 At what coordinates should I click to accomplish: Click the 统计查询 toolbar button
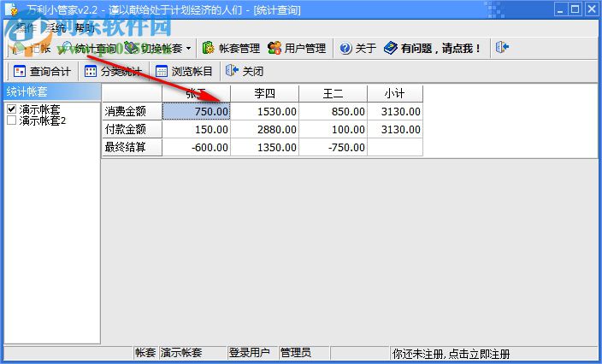[89, 48]
